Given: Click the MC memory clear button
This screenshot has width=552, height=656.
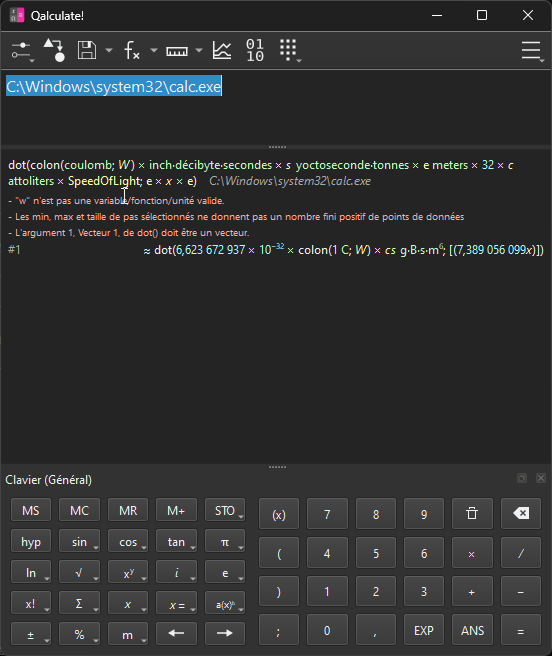Looking at the screenshot, I should click(80, 510).
